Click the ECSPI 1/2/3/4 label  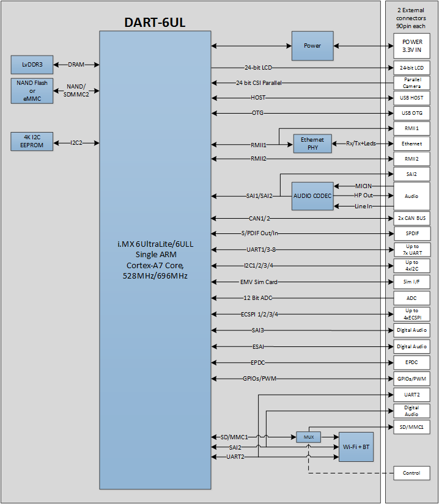259,314
